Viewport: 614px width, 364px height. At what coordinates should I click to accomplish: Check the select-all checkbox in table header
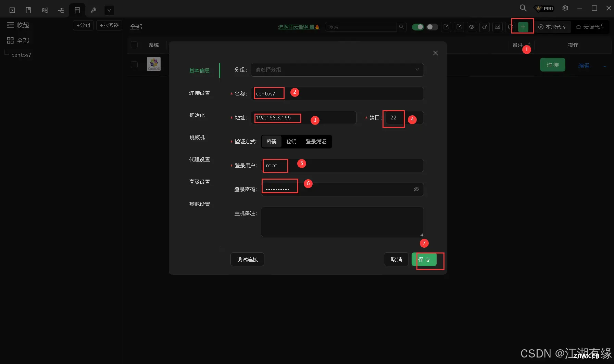point(134,45)
